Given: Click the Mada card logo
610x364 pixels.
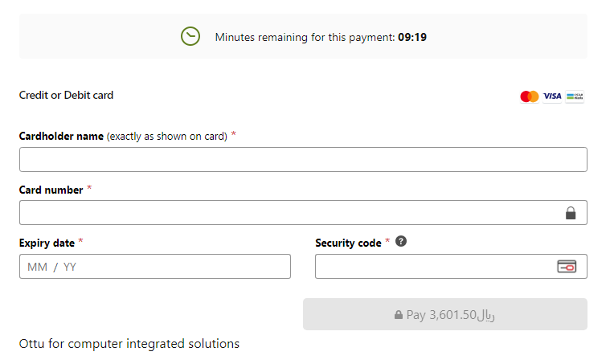Looking at the screenshot, I should click(x=575, y=96).
